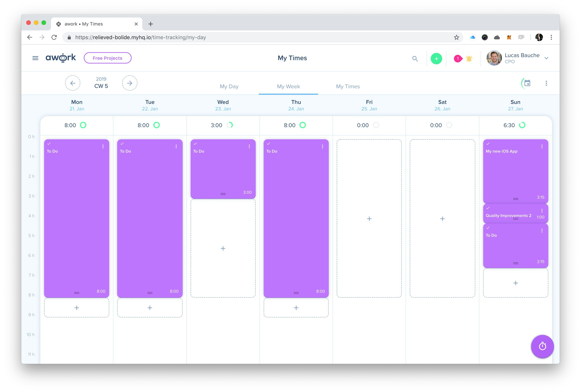Click the calendar today icon
Viewport: 581px width, 392px height.
coord(527,83)
